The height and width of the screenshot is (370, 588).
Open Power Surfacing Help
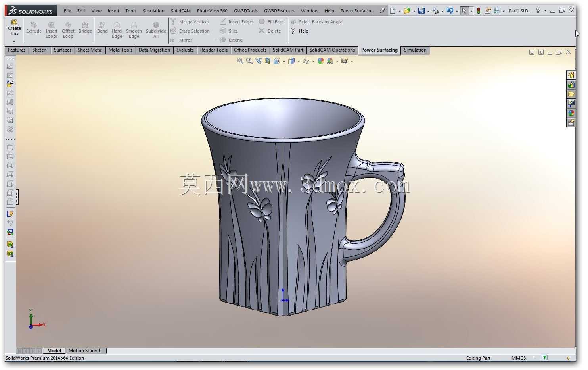pyautogui.click(x=299, y=31)
